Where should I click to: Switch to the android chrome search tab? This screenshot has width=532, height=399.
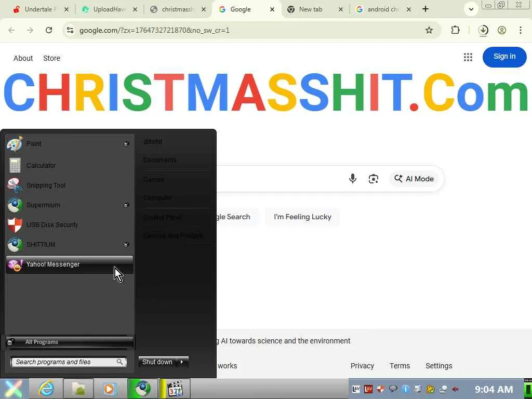pos(383,9)
